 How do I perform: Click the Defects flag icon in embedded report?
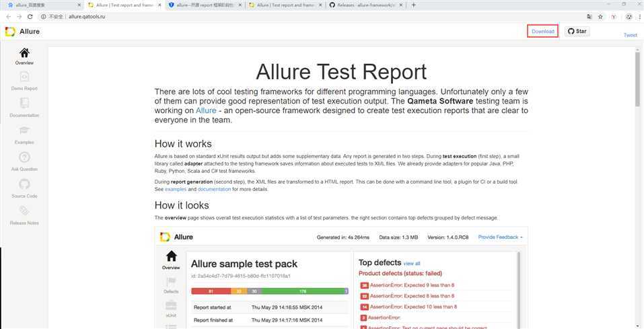pos(171,281)
